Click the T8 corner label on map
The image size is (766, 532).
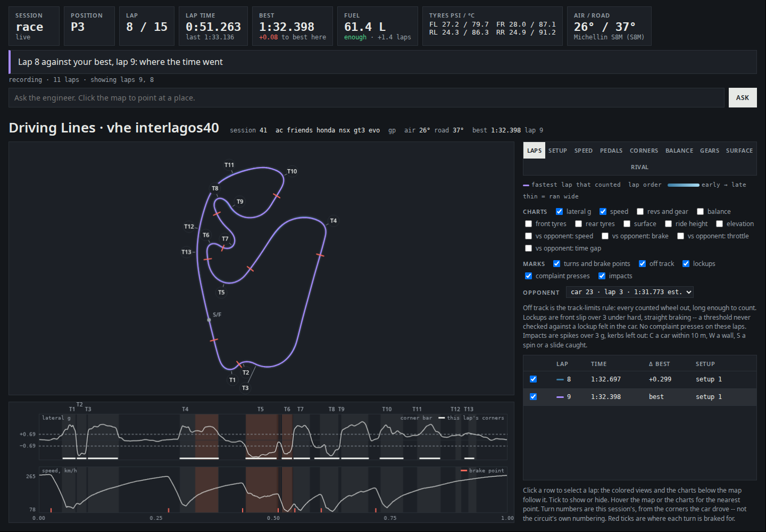pyautogui.click(x=215, y=188)
